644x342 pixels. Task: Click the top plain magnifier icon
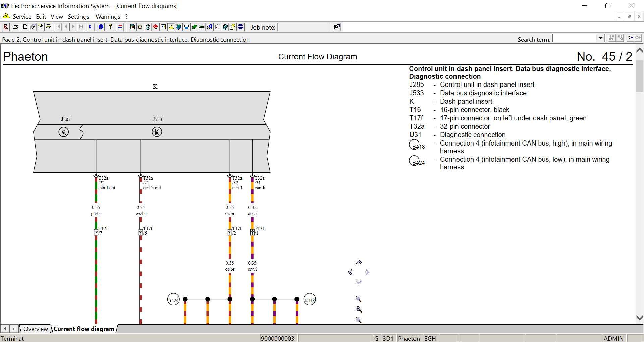[x=359, y=299]
